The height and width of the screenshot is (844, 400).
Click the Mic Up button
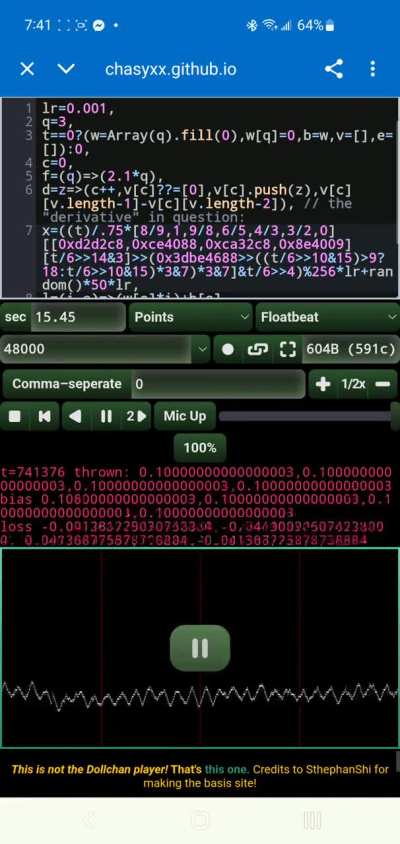[x=185, y=416]
